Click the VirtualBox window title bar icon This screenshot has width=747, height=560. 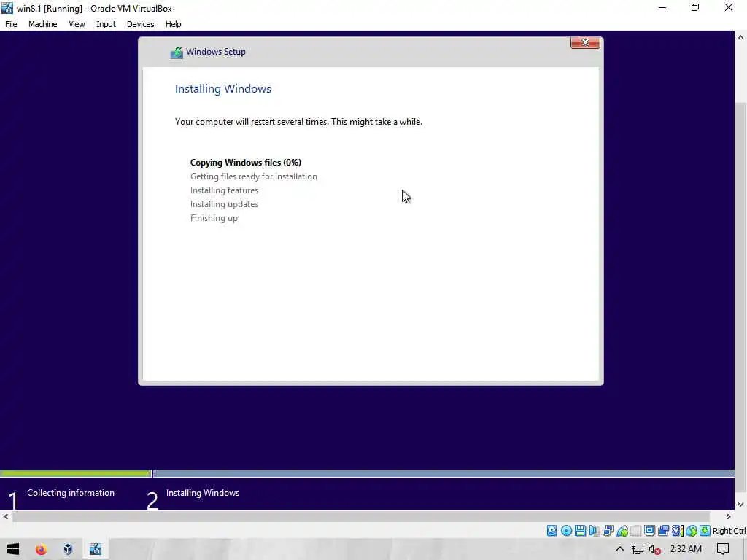coord(7,8)
